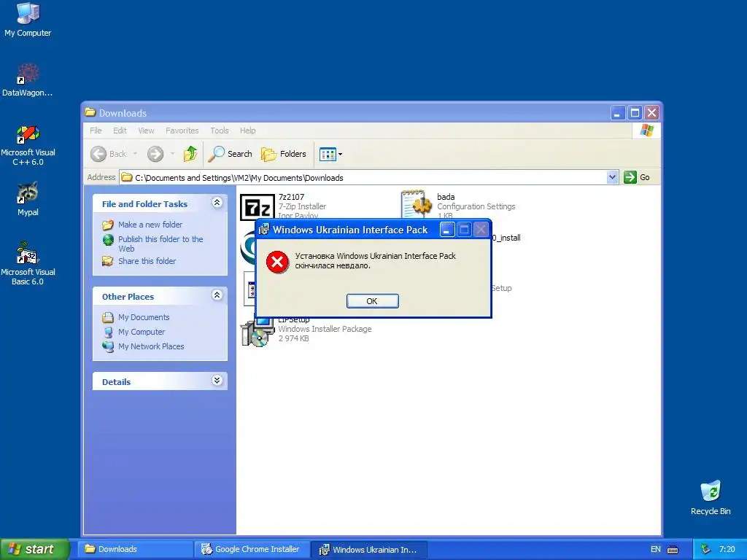Click the dialog title bar installer icon
This screenshot has height=560, width=747.
[263, 230]
